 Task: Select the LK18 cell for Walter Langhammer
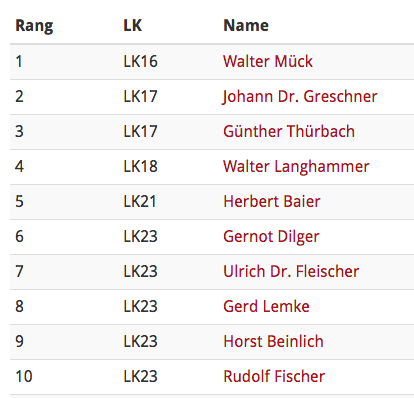pos(140,166)
